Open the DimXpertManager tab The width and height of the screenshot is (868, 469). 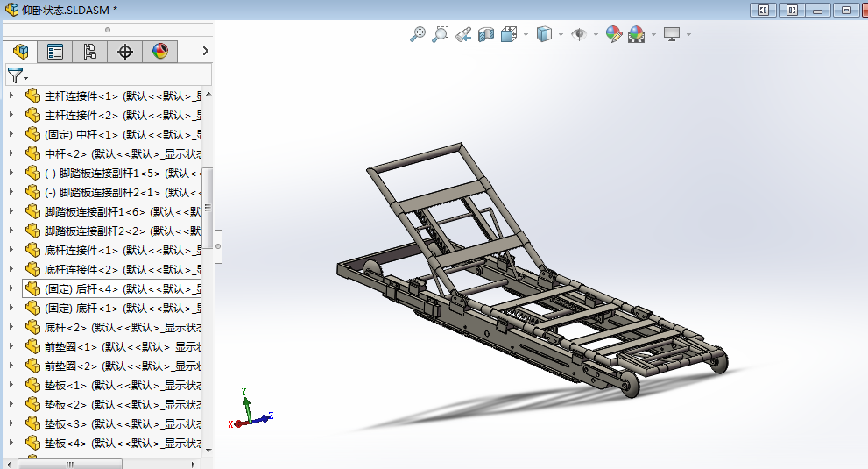tap(125, 52)
